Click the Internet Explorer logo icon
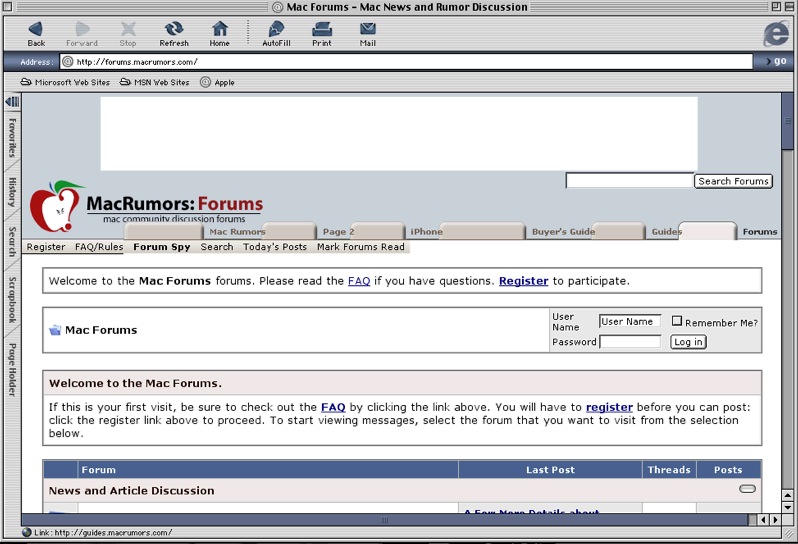798x544 pixels. point(776,34)
